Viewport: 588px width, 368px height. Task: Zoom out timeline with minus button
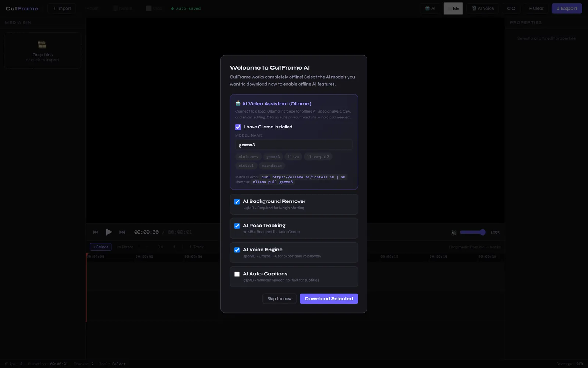pos(147,247)
